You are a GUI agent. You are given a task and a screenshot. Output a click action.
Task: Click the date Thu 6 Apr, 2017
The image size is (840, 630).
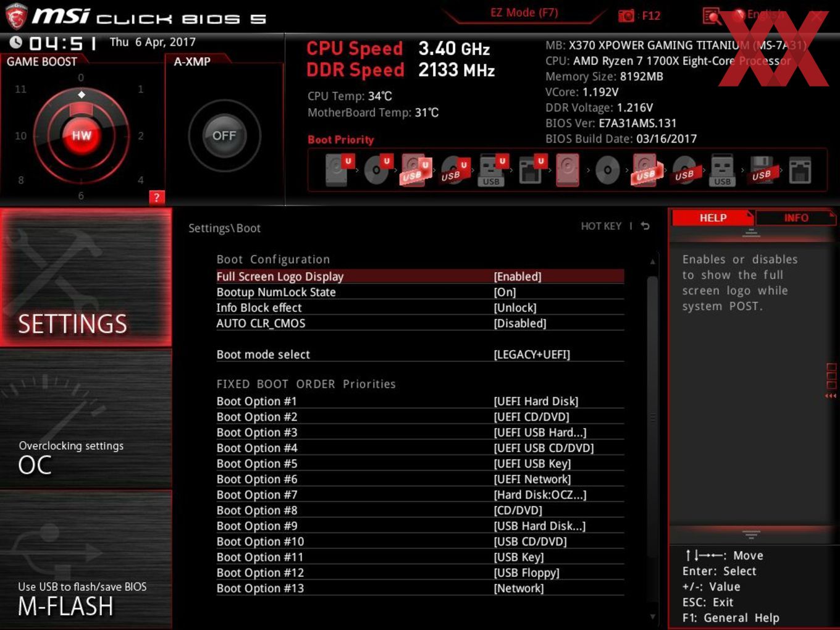(x=153, y=42)
